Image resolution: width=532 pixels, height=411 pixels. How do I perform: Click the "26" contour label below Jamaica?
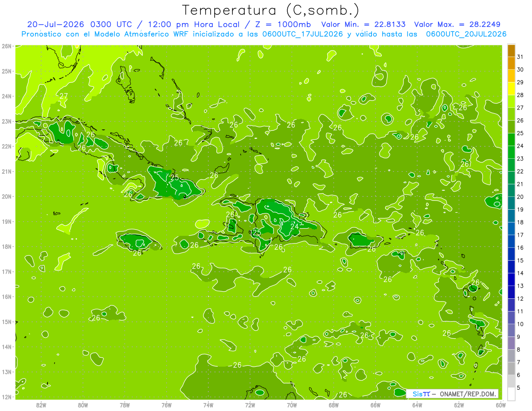137,253
